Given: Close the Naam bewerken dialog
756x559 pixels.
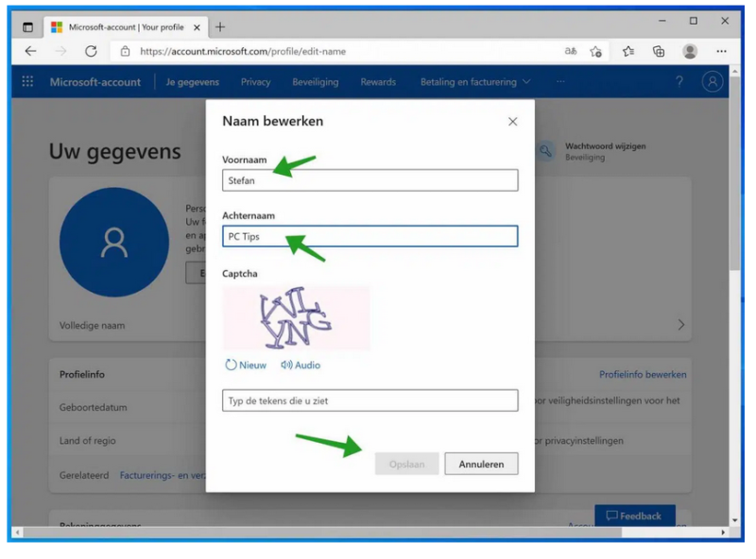Looking at the screenshot, I should click(512, 122).
